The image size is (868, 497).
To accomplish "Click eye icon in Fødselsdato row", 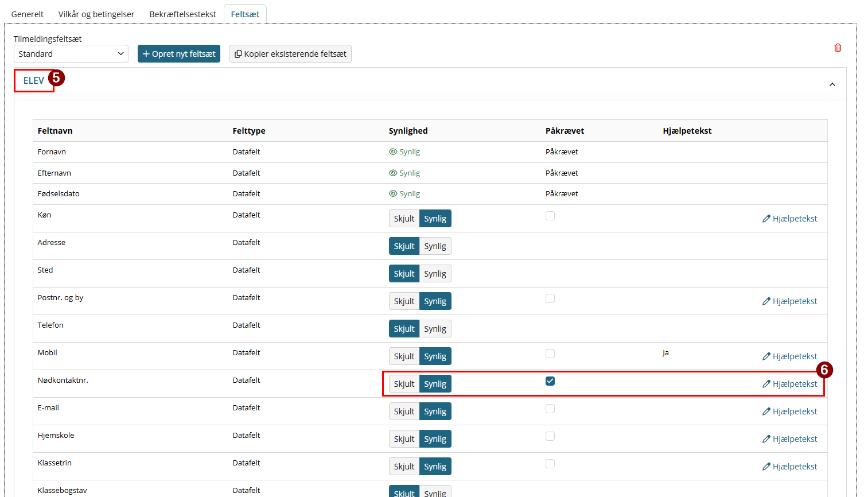I will (x=393, y=194).
